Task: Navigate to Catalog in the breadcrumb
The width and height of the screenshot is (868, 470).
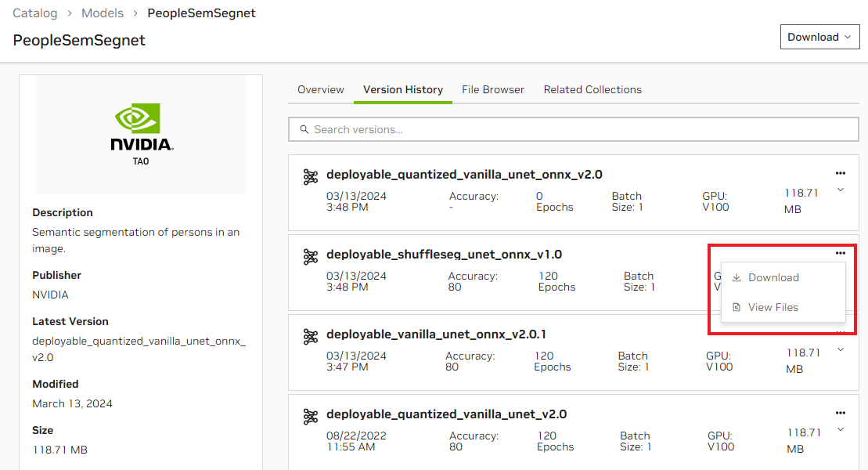Action: pos(35,13)
